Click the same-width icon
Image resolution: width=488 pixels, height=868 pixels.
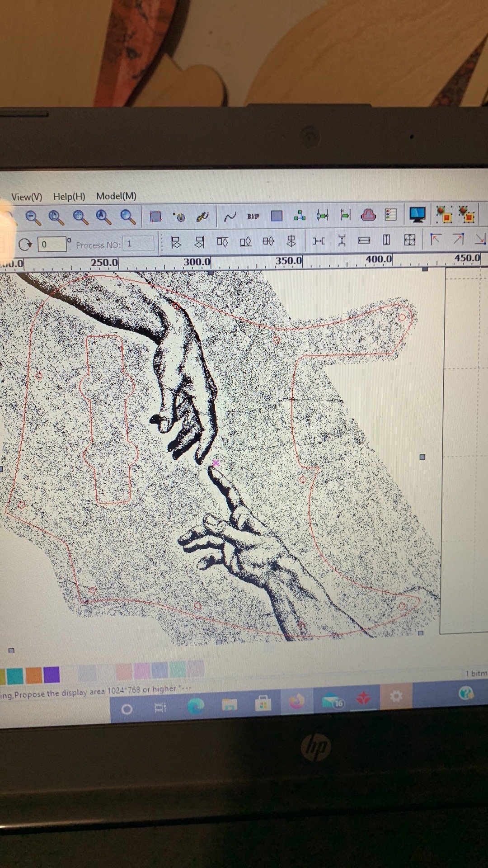tap(364, 240)
